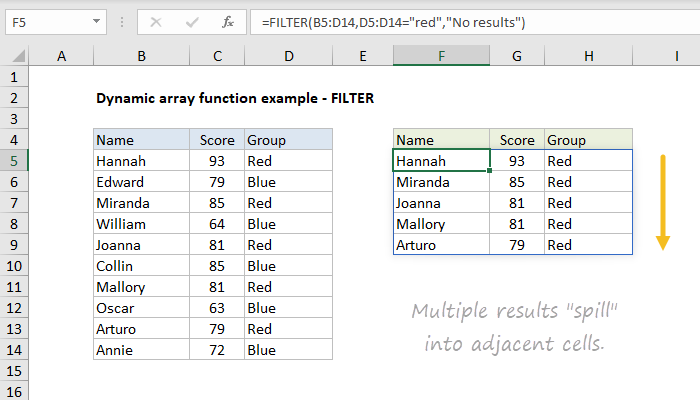Image resolution: width=700 pixels, height=400 pixels.
Task: Click William's score of 64
Action: [216, 224]
